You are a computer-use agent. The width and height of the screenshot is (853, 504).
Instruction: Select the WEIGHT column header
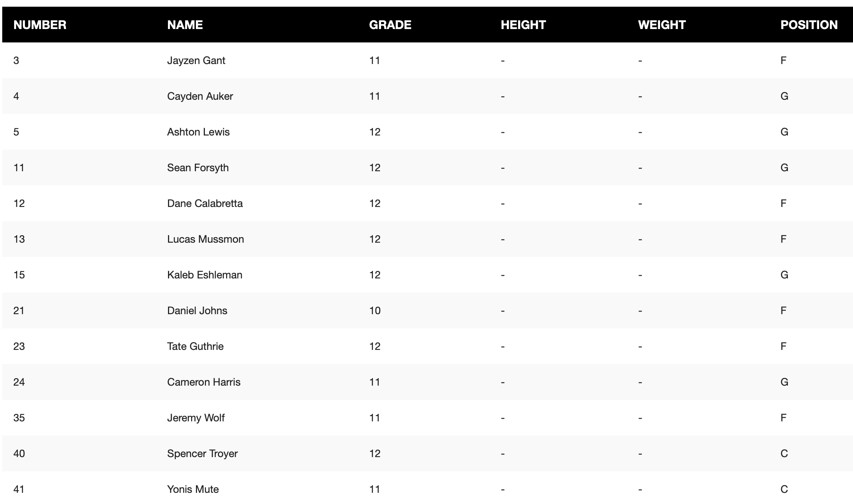pos(662,25)
